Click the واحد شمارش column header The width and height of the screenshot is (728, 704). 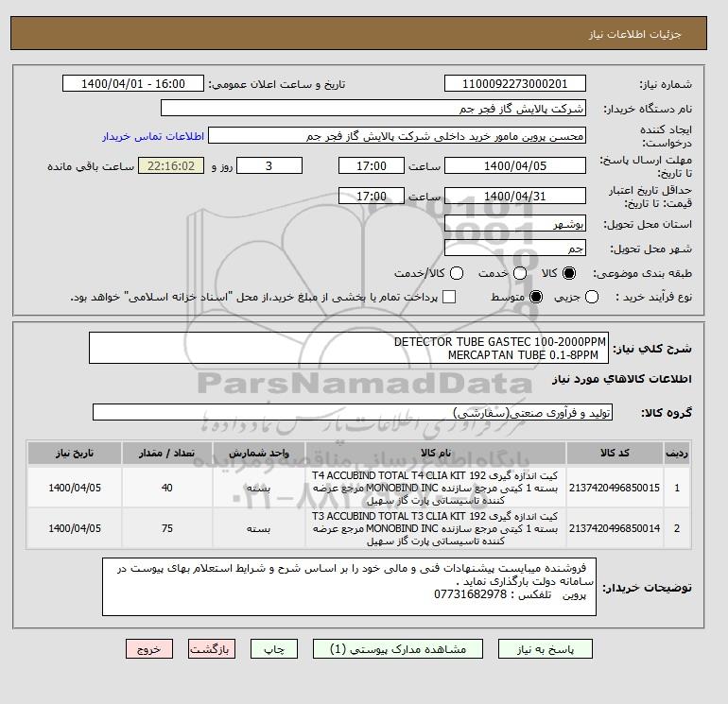point(259,453)
